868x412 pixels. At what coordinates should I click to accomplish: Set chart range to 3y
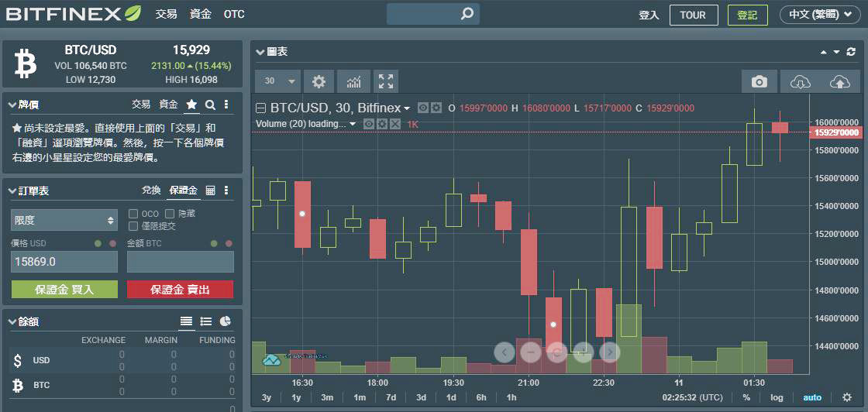[267, 397]
